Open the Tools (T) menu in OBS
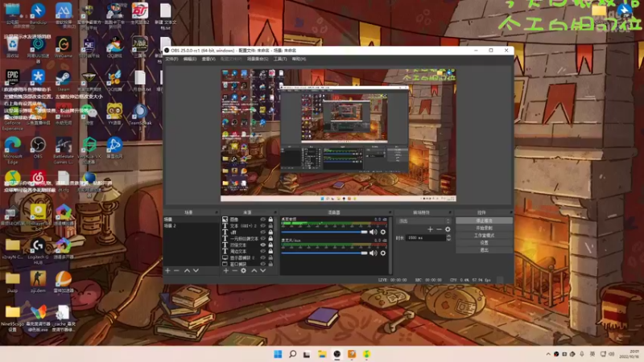 280,59
